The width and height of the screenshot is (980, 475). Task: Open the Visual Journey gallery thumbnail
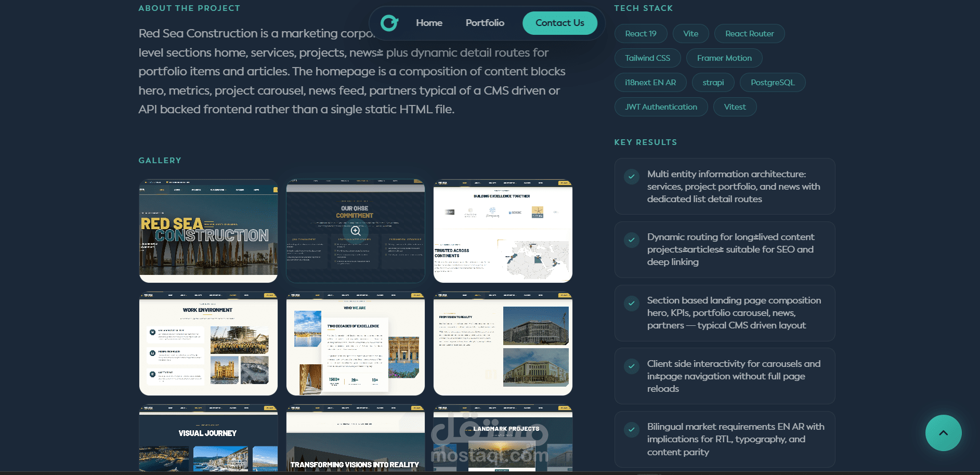tap(208, 438)
